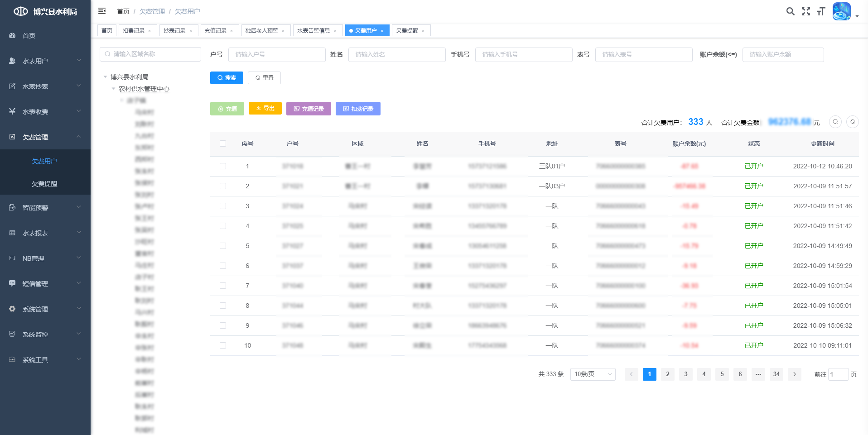
Task: Open 欠费提醒 in the sidebar submenu
Action: 44,184
